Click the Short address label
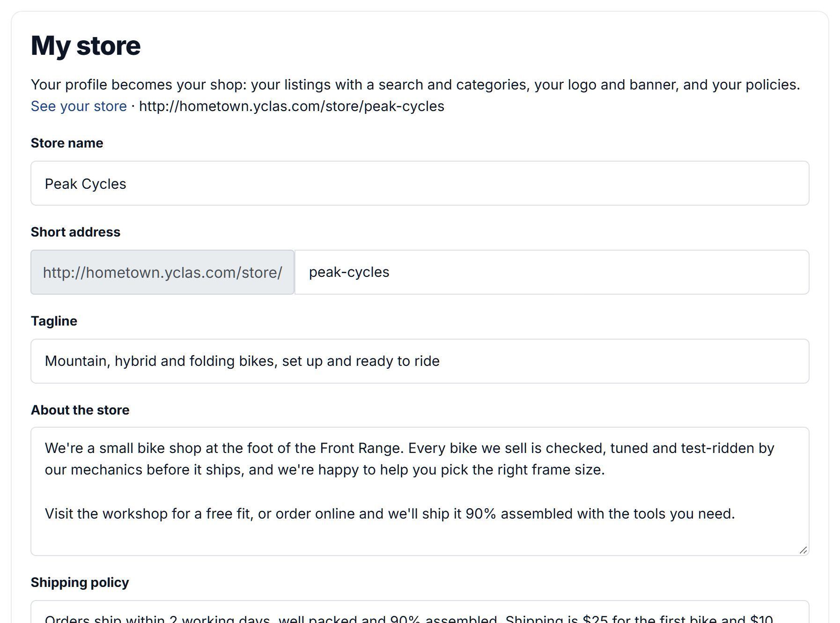840x623 pixels. coord(75,232)
